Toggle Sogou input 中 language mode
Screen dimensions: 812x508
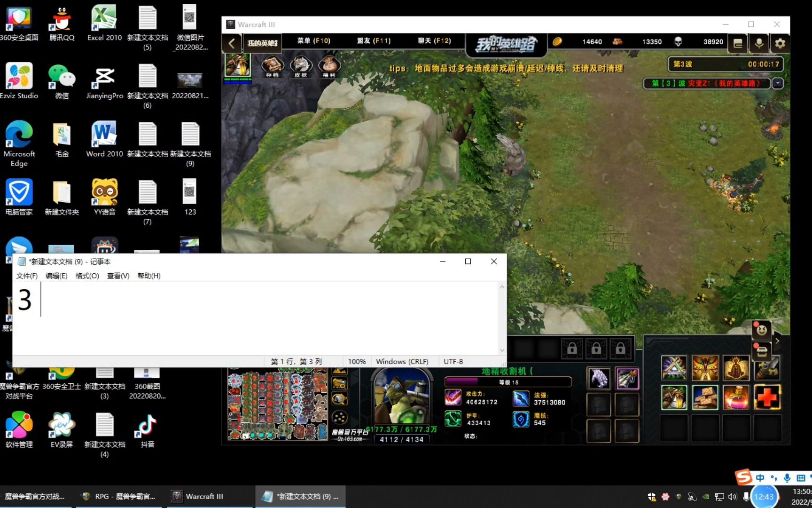click(760, 478)
